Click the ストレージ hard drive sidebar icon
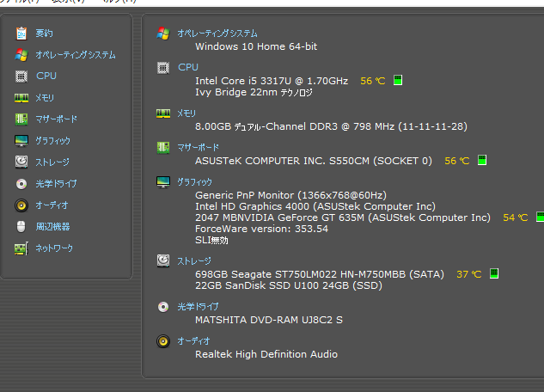Screen dimensions: 544x392 pyautogui.click(x=21, y=162)
